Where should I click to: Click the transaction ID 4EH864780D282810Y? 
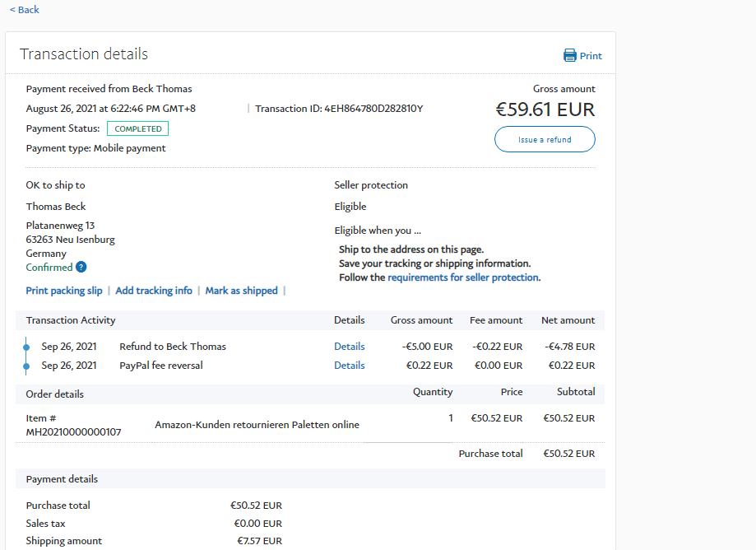(x=373, y=109)
